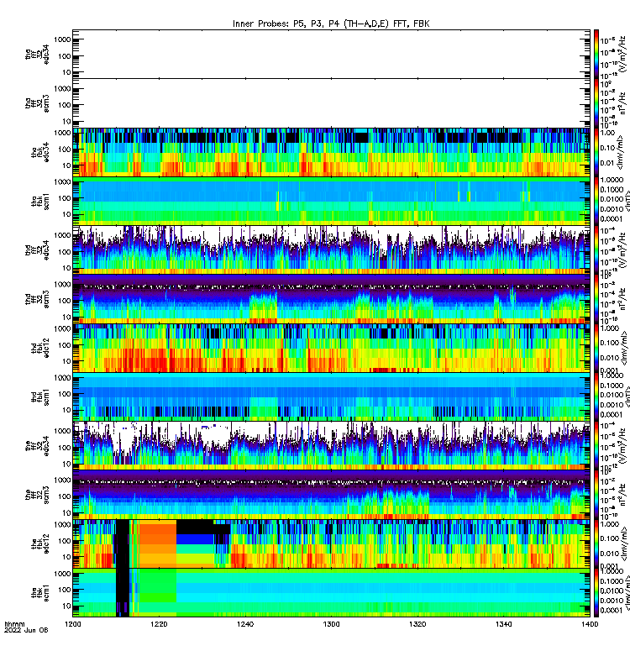Click the black data gap in the fbk edc12
630x672 pixels.
pos(123,543)
